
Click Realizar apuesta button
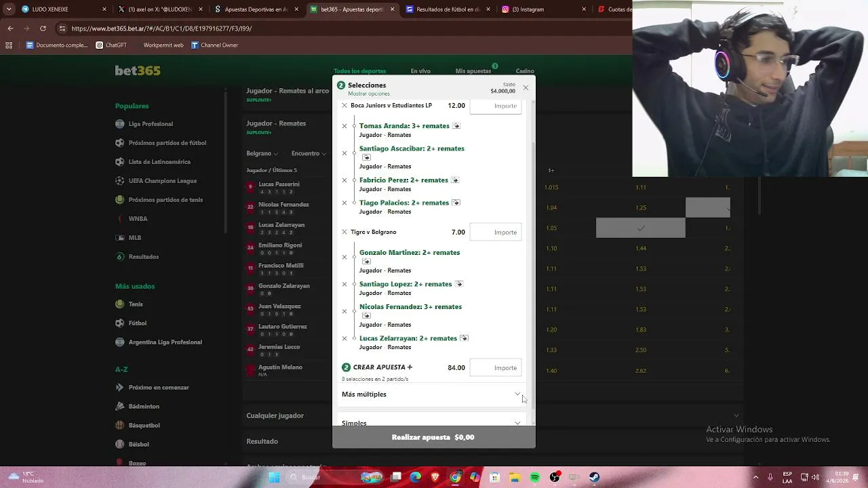point(434,437)
